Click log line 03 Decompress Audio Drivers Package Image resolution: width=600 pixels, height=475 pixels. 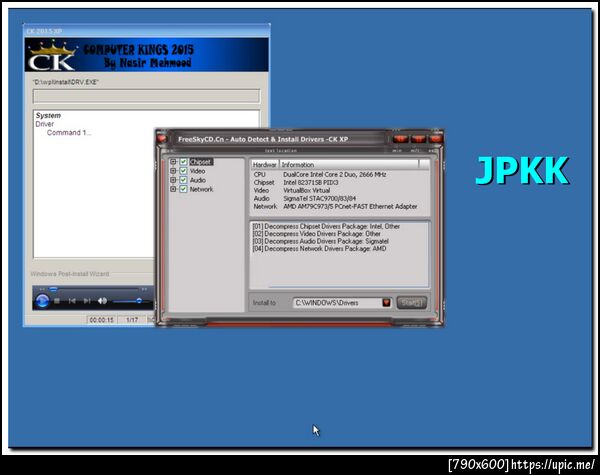click(x=320, y=242)
